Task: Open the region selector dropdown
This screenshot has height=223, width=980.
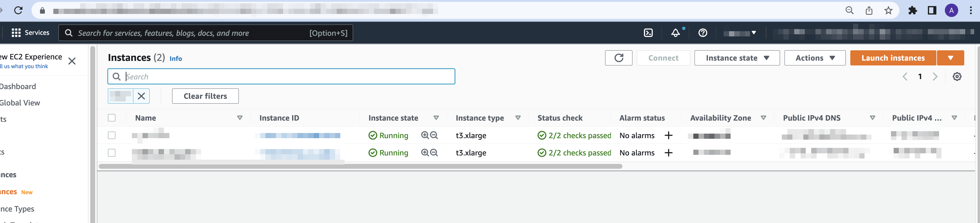Action: click(x=740, y=33)
